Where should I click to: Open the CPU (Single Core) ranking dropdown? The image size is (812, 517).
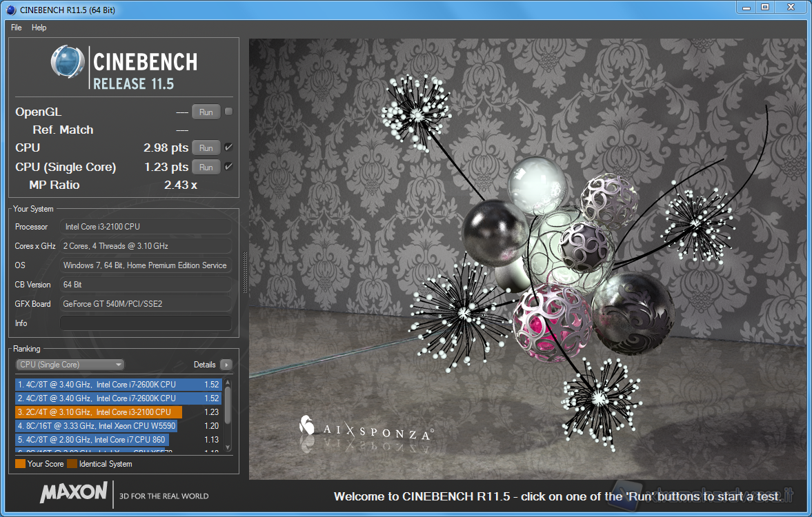coord(70,365)
